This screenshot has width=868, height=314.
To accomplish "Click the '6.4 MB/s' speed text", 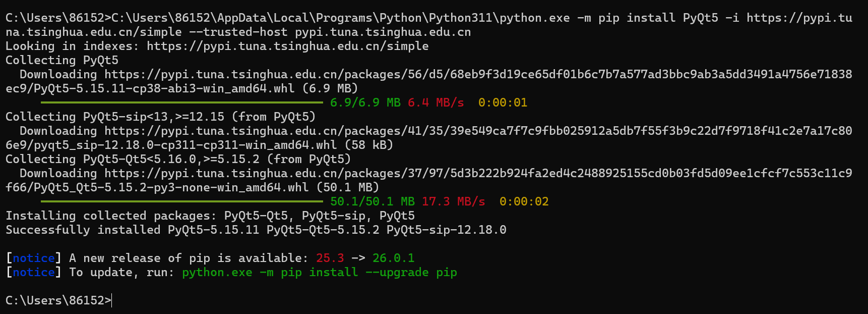I will tap(436, 102).
